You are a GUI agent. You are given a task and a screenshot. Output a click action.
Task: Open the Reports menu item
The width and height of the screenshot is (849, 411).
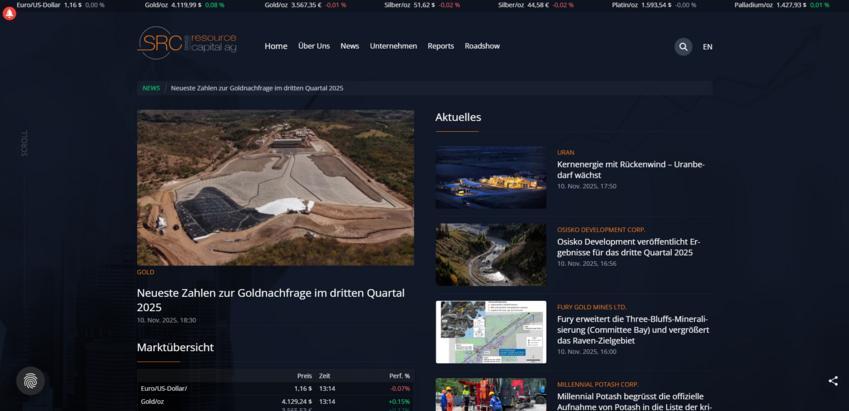point(440,46)
